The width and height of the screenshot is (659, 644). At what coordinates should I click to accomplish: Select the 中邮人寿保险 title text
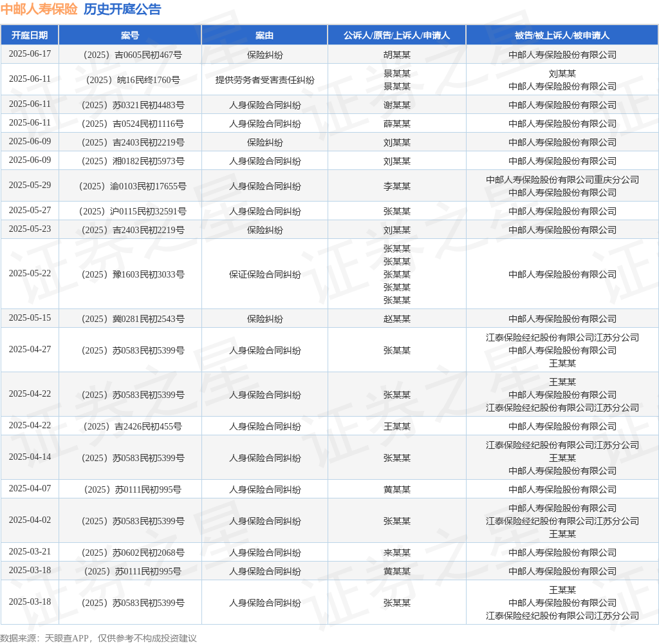point(39,9)
